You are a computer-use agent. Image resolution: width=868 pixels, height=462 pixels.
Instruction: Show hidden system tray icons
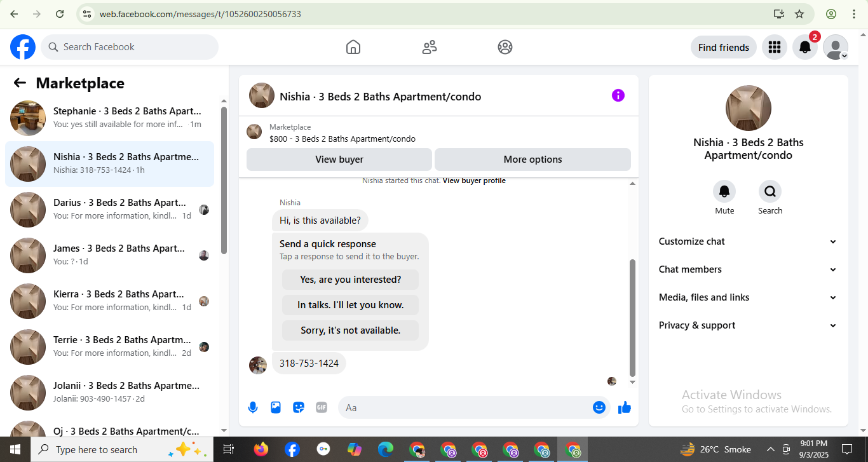pyautogui.click(x=770, y=449)
